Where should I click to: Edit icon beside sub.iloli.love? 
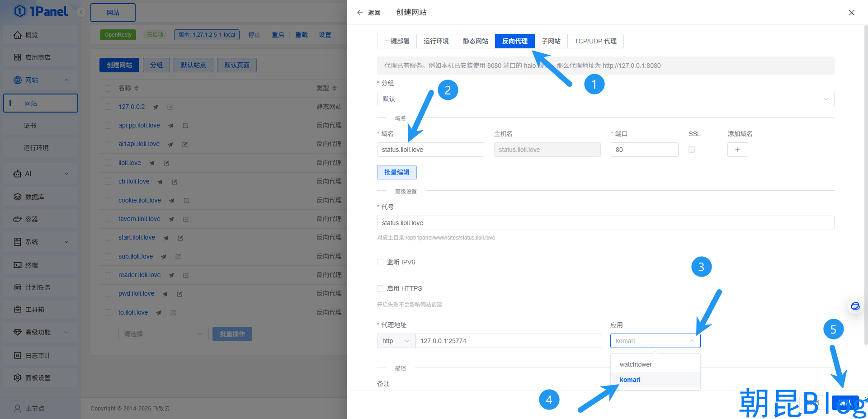[178, 257]
